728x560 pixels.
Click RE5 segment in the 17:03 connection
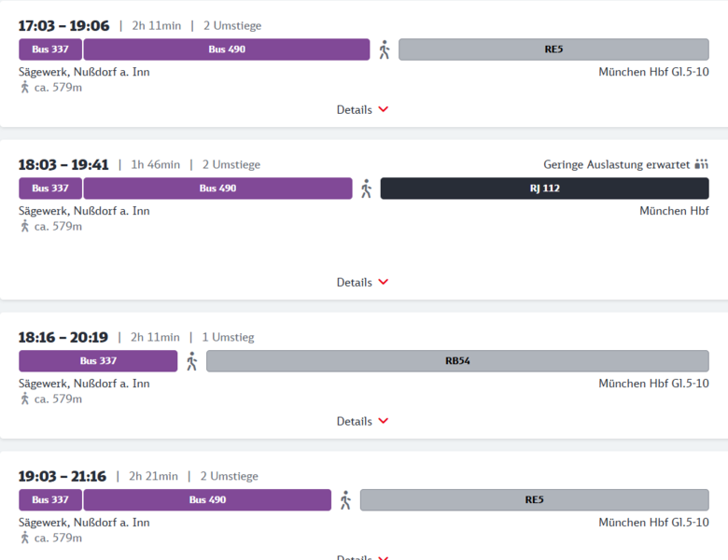pos(553,49)
